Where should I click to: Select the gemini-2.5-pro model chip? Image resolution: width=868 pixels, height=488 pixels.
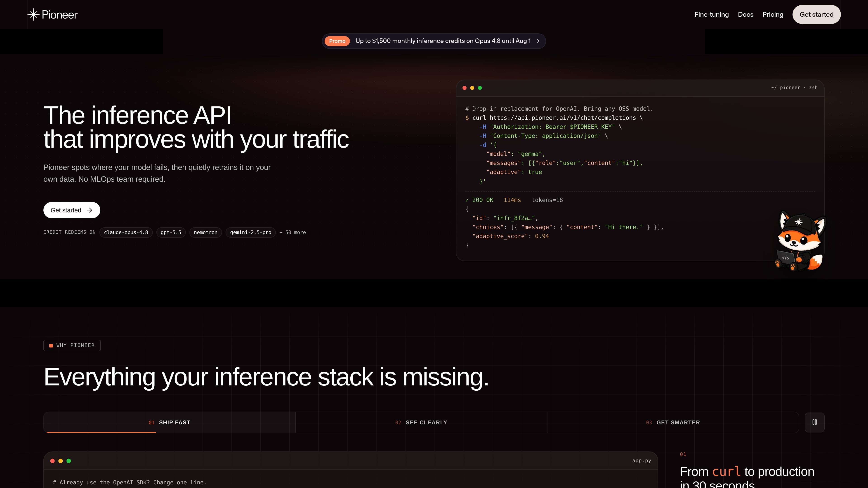251,232
